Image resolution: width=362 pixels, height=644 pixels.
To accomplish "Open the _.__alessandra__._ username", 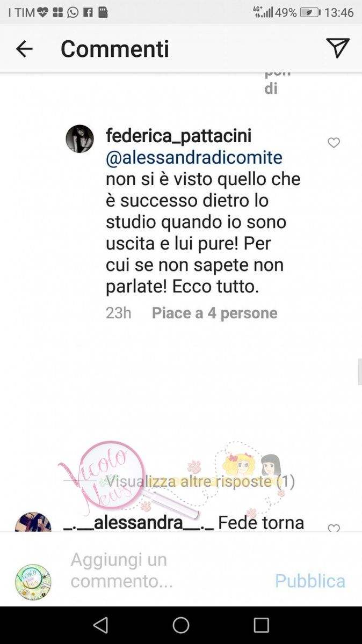I will 138,522.
